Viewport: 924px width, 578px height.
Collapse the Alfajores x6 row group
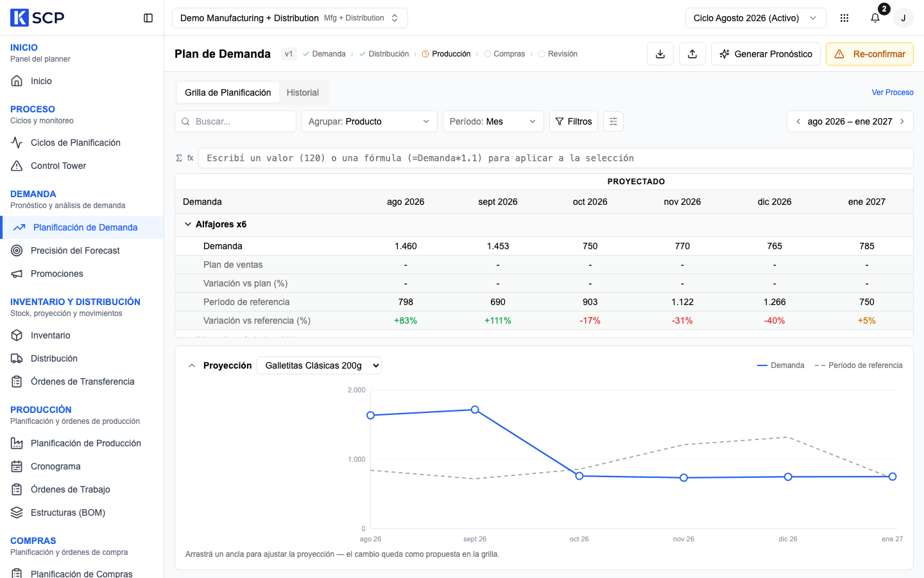pyautogui.click(x=188, y=224)
